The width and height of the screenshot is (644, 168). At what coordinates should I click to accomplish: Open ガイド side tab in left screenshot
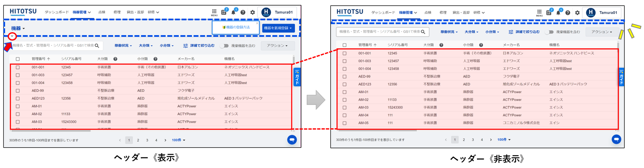coord(297,77)
